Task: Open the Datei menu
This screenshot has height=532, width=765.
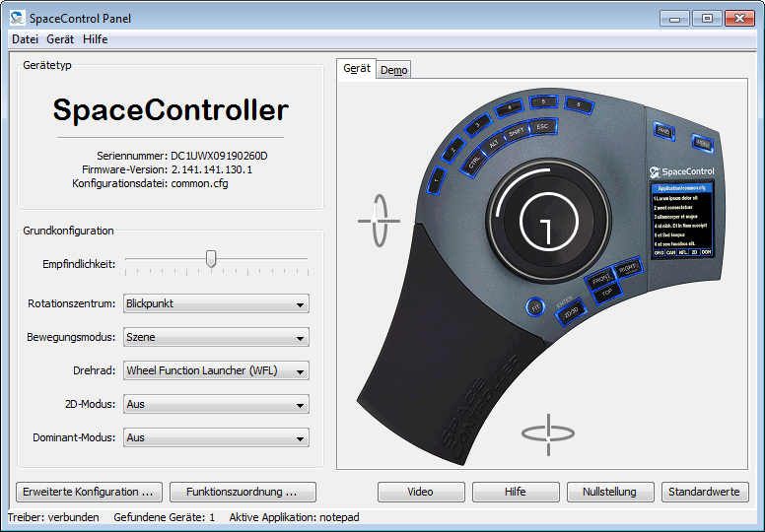Action: coord(25,39)
